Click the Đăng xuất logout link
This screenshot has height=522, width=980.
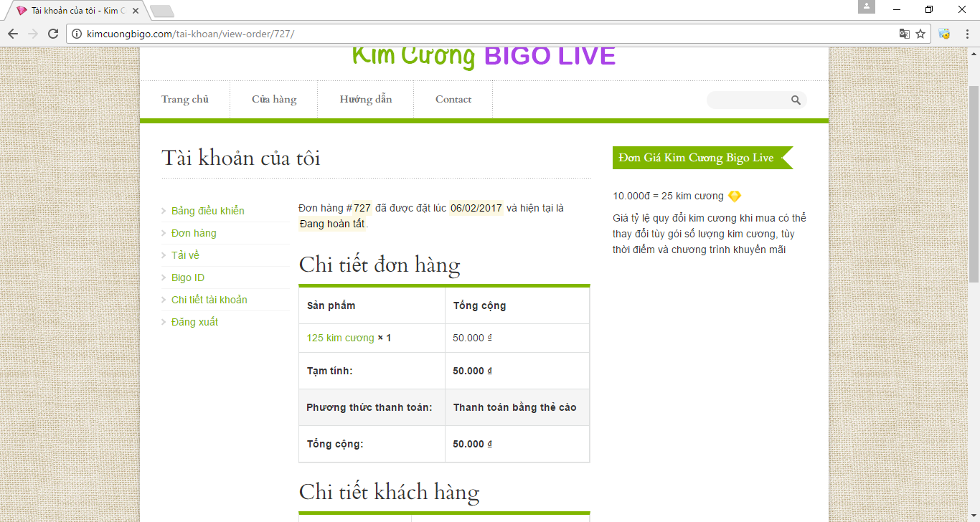tap(194, 322)
